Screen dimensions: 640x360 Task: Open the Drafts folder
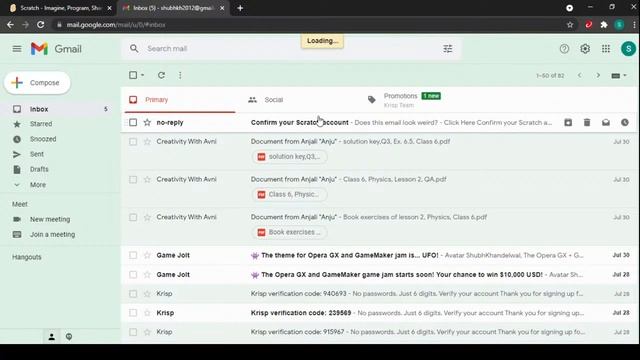pyautogui.click(x=39, y=169)
